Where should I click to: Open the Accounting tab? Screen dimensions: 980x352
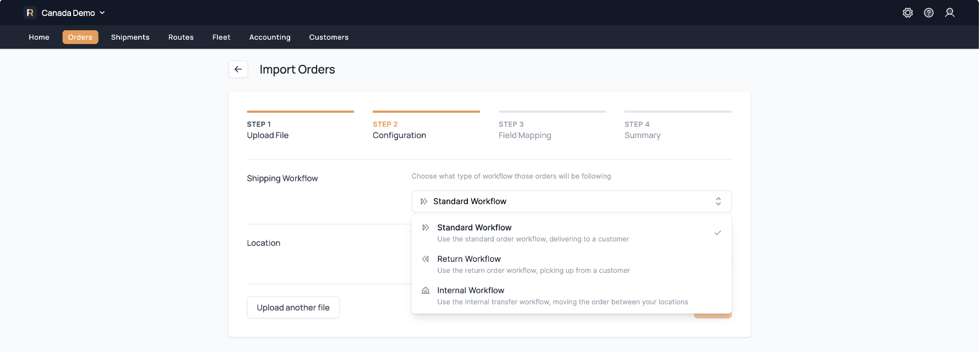pyautogui.click(x=270, y=37)
